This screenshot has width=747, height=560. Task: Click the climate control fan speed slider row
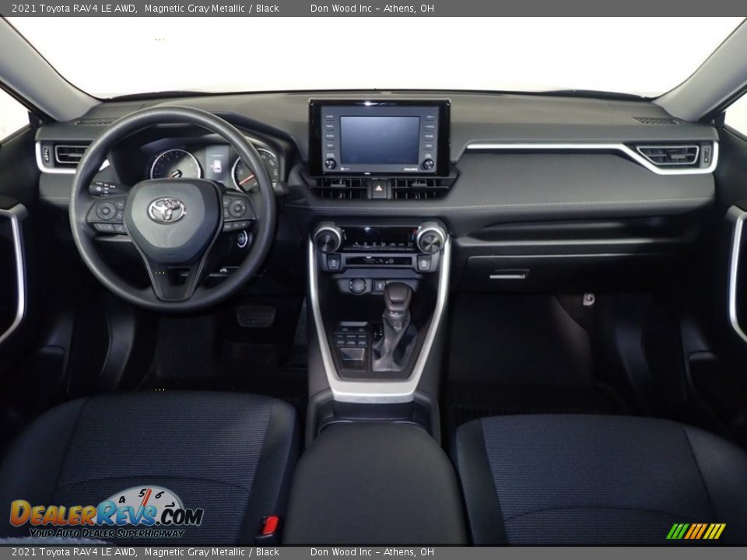pyautogui.click(x=379, y=243)
